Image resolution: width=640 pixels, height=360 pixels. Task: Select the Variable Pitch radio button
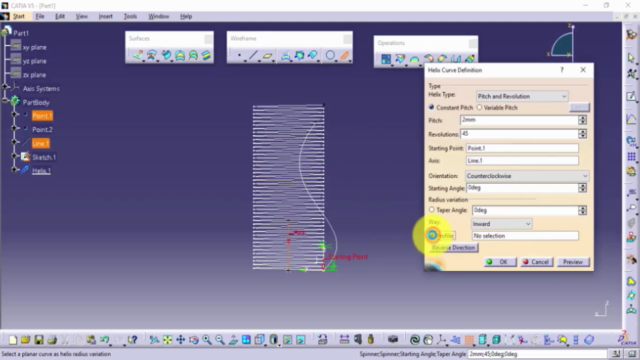click(x=479, y=107)
